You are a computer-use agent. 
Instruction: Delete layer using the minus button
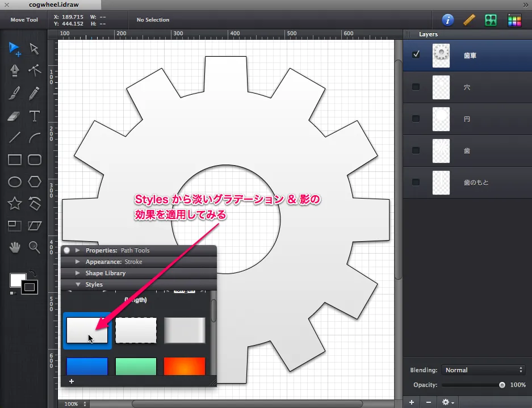click(x=428, y=402)
